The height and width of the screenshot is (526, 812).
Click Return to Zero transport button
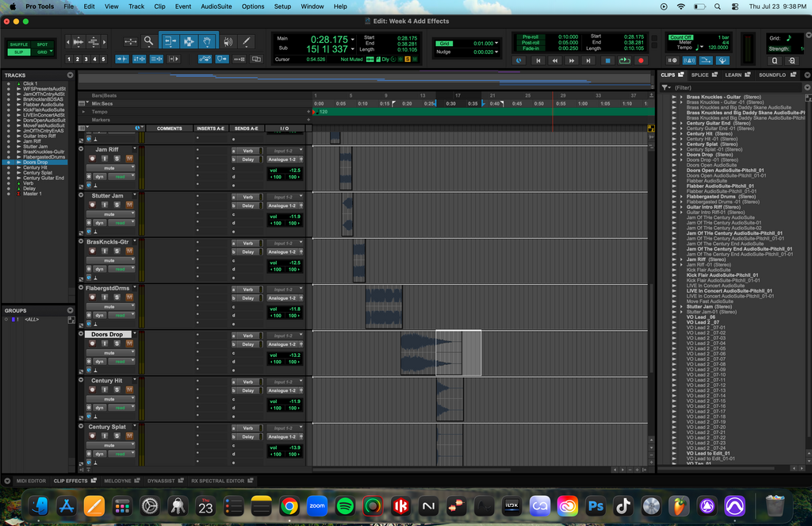[538, 60]
